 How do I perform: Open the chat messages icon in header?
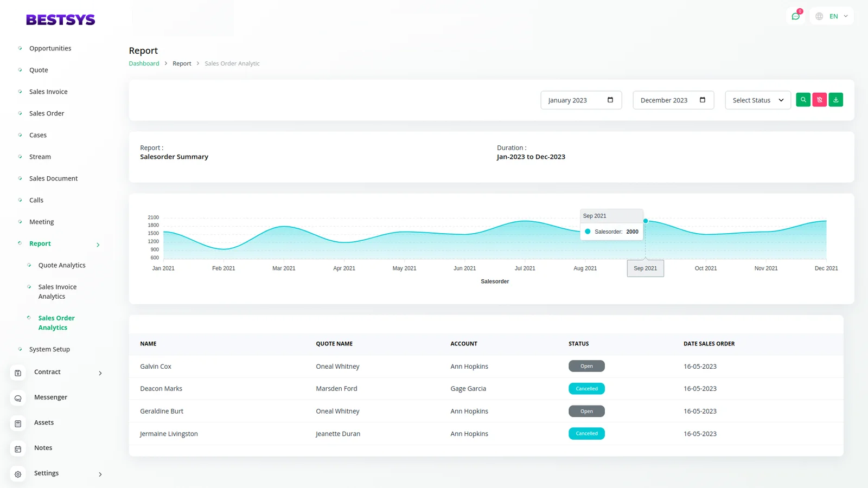click(795, 16)
